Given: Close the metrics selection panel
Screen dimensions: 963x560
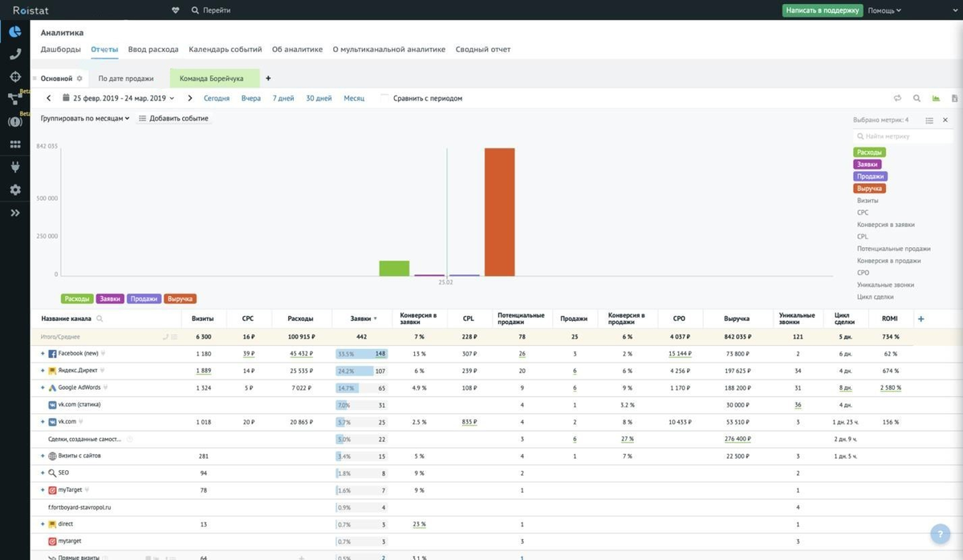Looking at the screenshot, I should click(x=945, y=120).
